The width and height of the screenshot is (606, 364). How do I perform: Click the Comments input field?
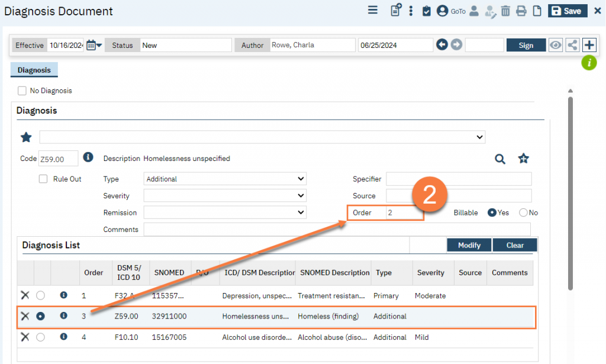click(337, 230)
